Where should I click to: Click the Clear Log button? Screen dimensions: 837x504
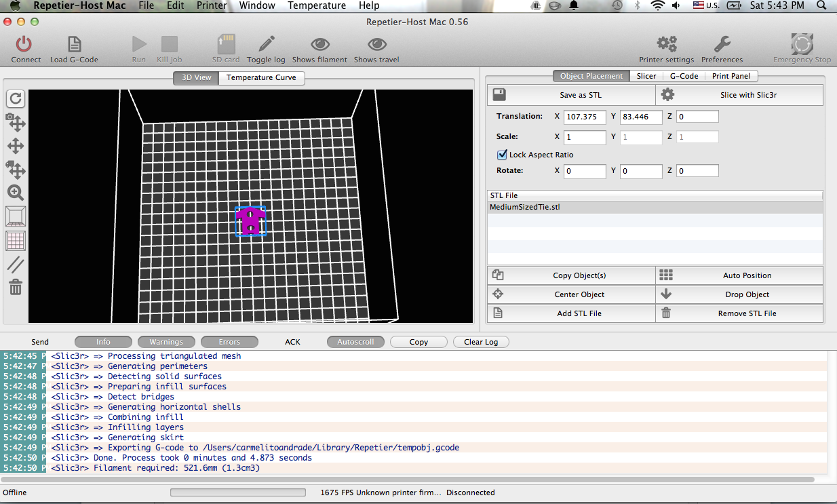tap(481, 342)
